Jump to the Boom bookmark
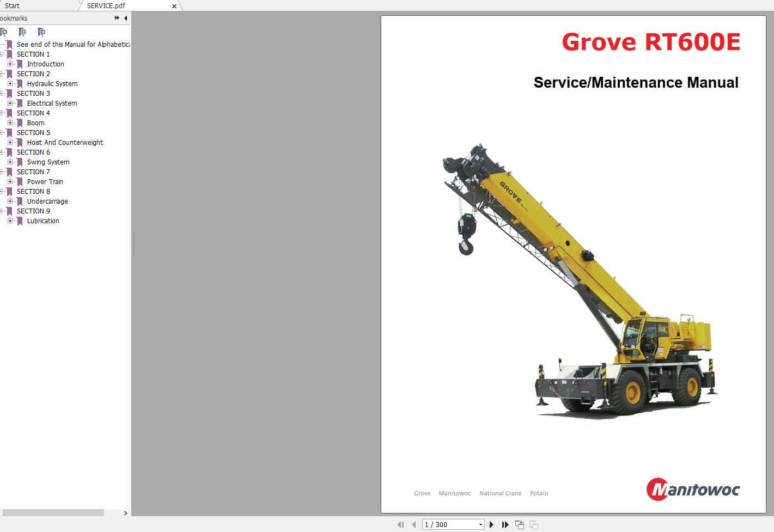This screenshot has width=774, height=532. [x=36, y=123]
